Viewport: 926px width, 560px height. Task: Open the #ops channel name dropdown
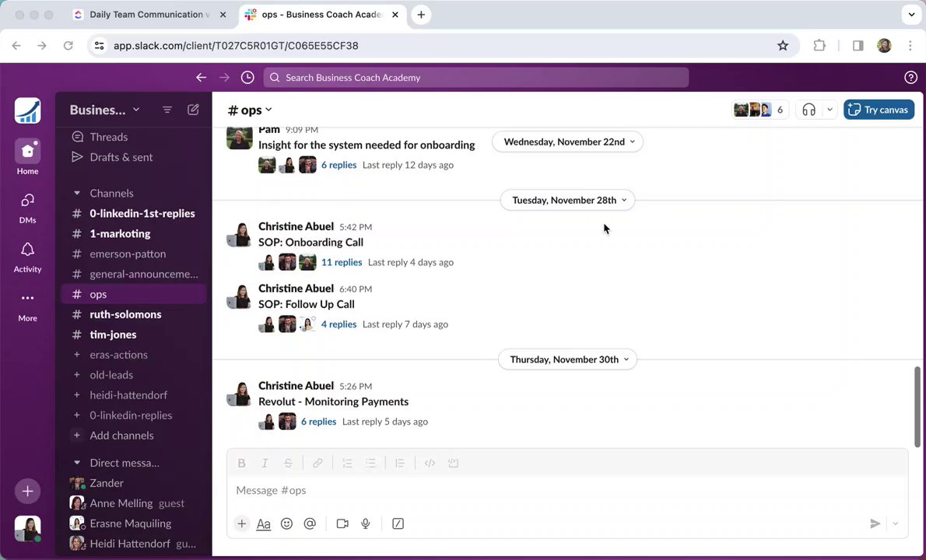250,110
